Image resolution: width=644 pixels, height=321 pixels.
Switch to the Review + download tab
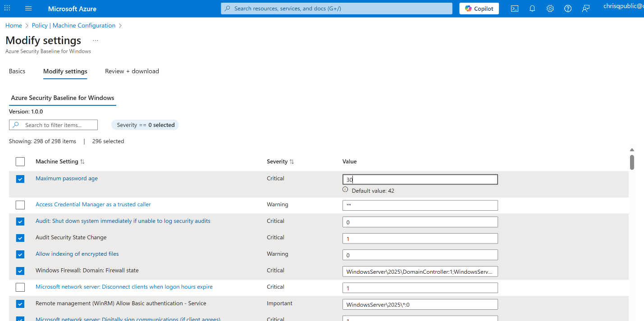pyautogui.click(x=132, y=71)
